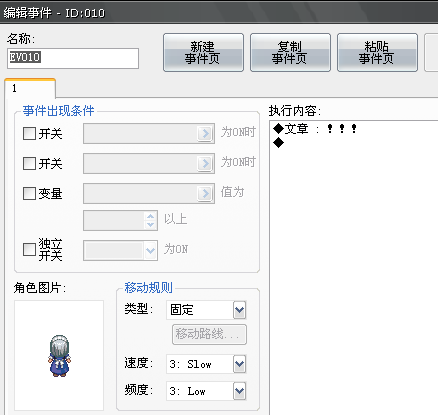Open the 变量 selector arrow

coord(205,193)
